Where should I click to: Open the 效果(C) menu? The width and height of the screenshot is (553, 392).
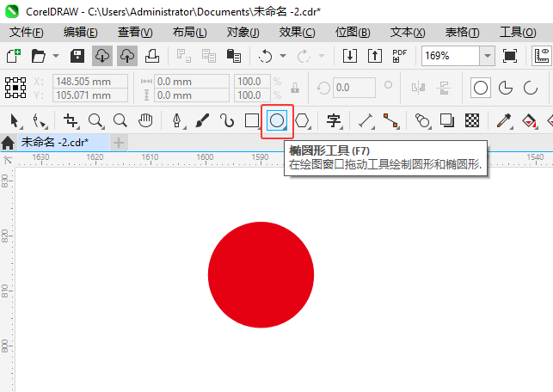pyautogui.click(x=297, y=33)
